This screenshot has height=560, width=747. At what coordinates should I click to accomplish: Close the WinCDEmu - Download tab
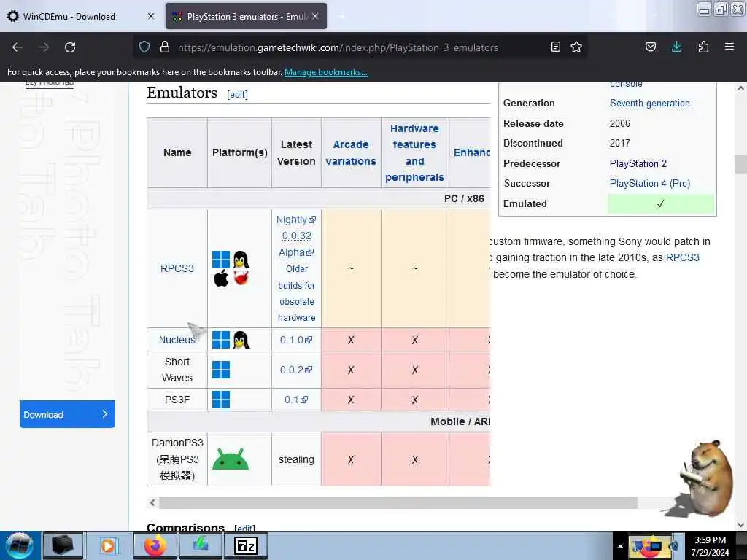pyautogui.click(x=151, y=16)
